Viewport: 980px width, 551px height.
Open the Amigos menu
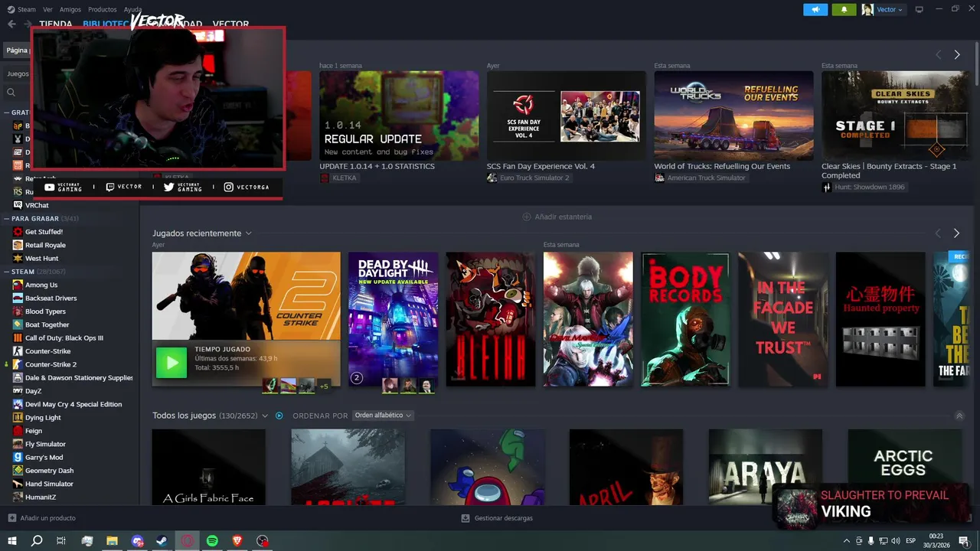pyautogui.click(x=70, y=9)
